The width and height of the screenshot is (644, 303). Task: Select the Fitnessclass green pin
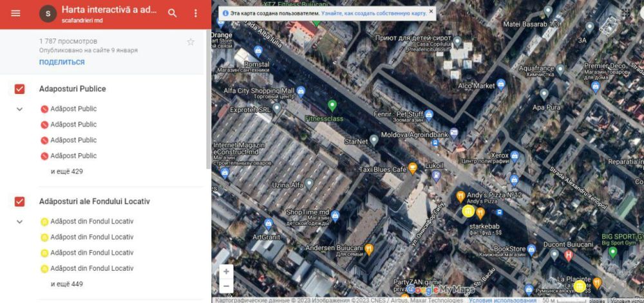(332, 106)
